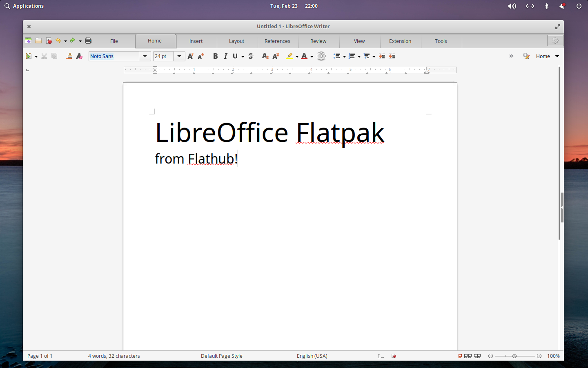Enable book view in the status bar
This screenshot has width=588, height=368.
pos(478,356)
